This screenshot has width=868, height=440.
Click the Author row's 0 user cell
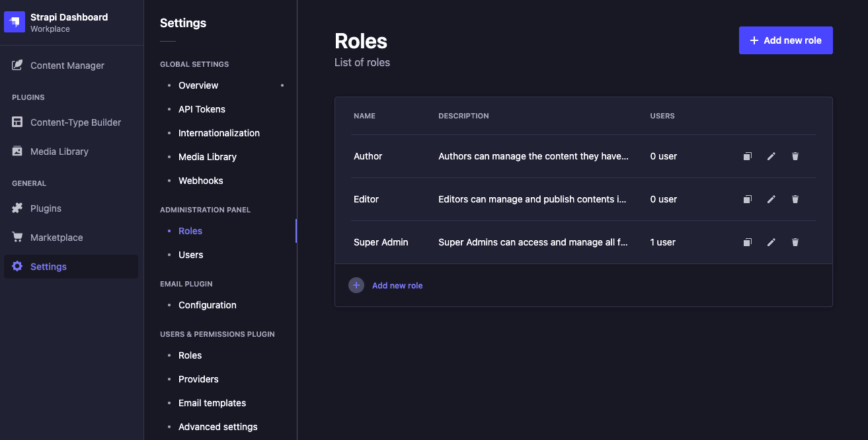click(x=664, y=156)
